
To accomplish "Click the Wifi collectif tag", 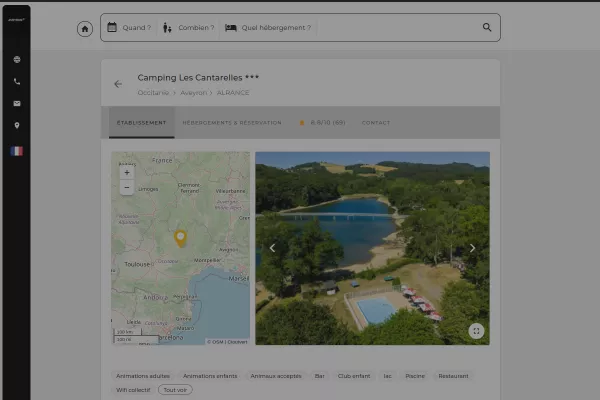I will pos(133,390).
